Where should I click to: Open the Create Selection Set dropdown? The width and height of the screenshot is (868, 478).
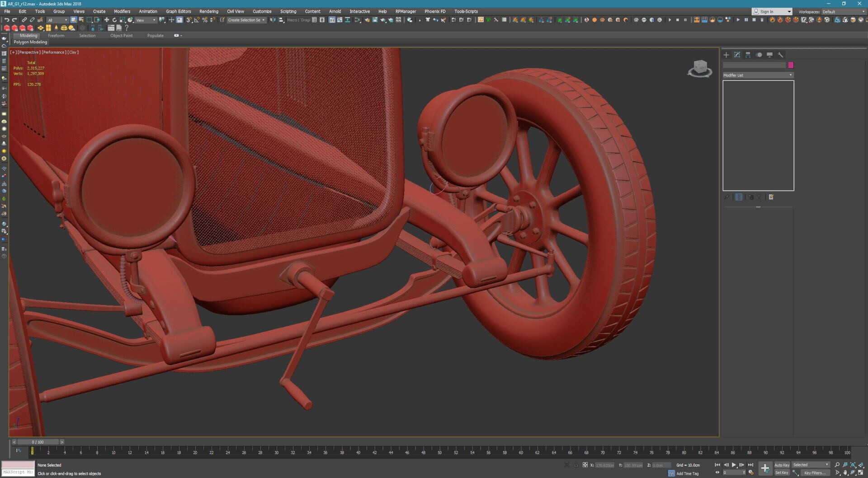click(246, 20)
